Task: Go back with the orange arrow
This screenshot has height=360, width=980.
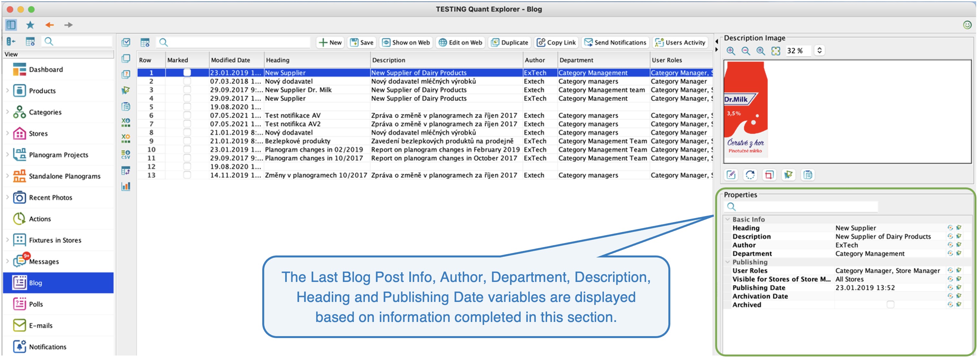Action: click(x=49, y=25)
